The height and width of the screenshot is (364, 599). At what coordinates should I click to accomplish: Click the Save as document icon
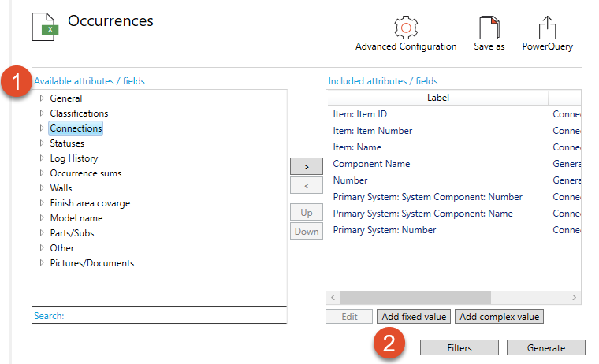pyautogui.click(x=489, y=28)
